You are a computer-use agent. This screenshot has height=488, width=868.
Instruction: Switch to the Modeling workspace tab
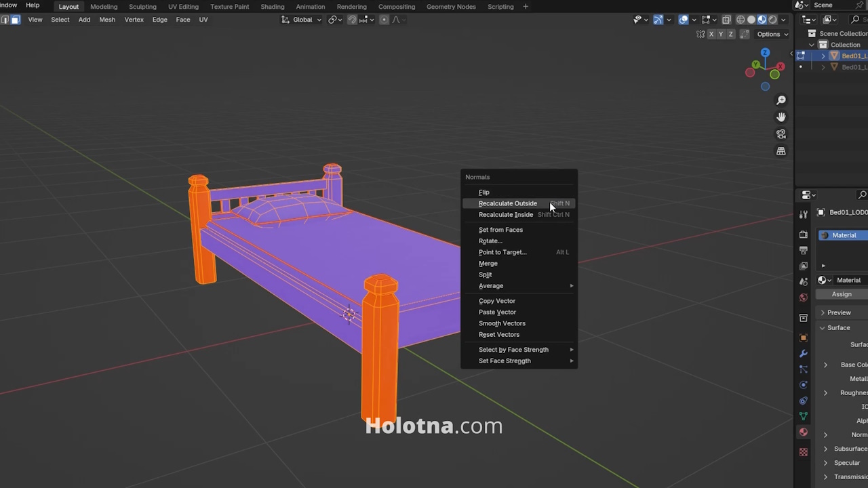104,6
